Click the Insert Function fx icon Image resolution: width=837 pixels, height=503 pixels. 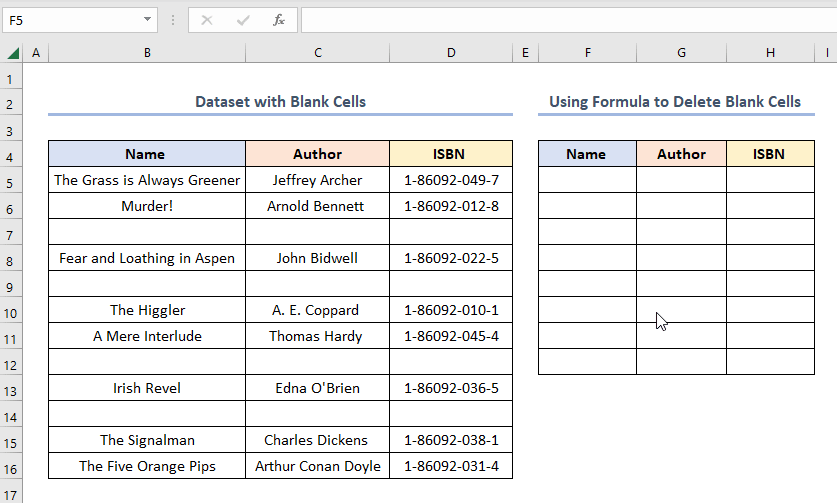[x=279, y=19]
